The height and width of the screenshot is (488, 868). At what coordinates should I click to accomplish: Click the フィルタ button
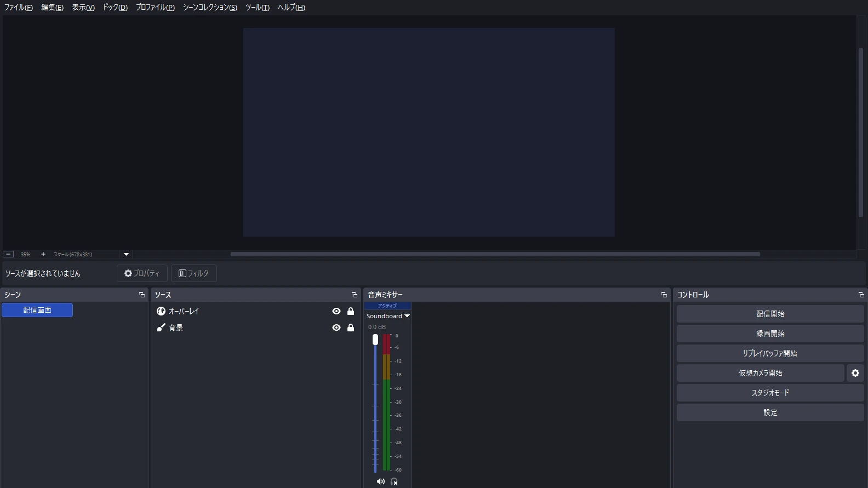194,273
